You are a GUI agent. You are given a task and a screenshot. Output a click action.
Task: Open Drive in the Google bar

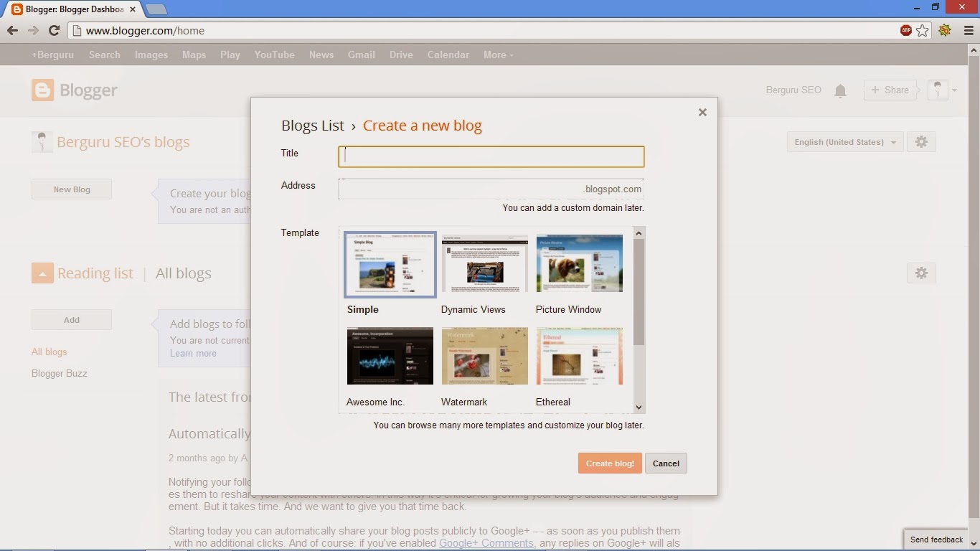pyautogui.click(x=401, y=55)
